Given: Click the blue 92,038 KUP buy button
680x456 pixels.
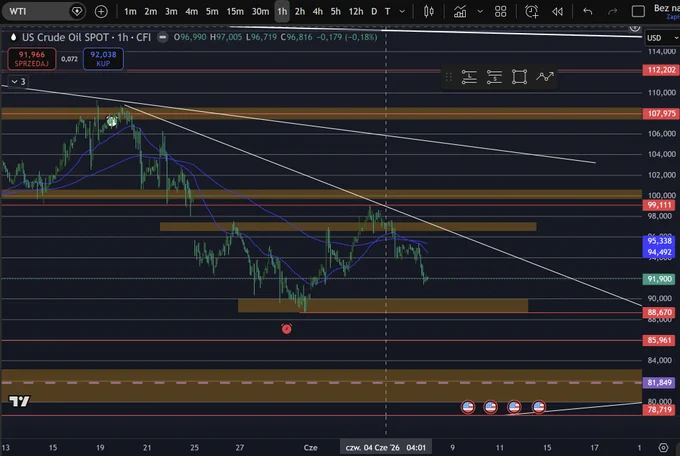Looking at the screenshot, I should click(x=103, y=59).
